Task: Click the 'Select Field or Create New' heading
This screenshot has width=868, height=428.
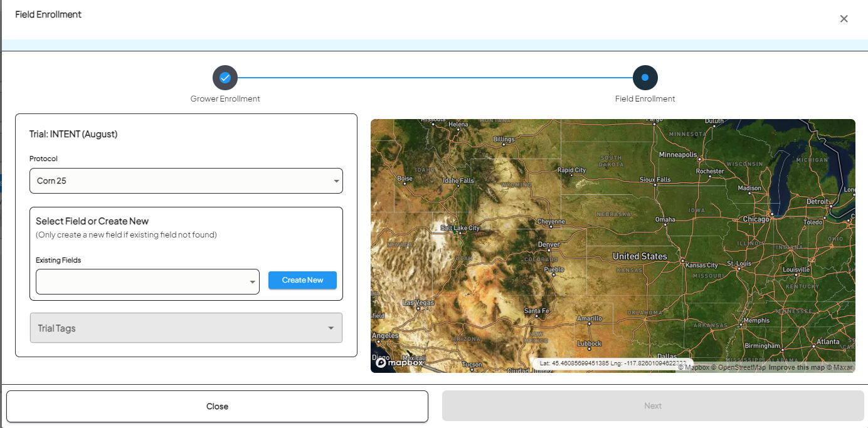Action: 92,221
